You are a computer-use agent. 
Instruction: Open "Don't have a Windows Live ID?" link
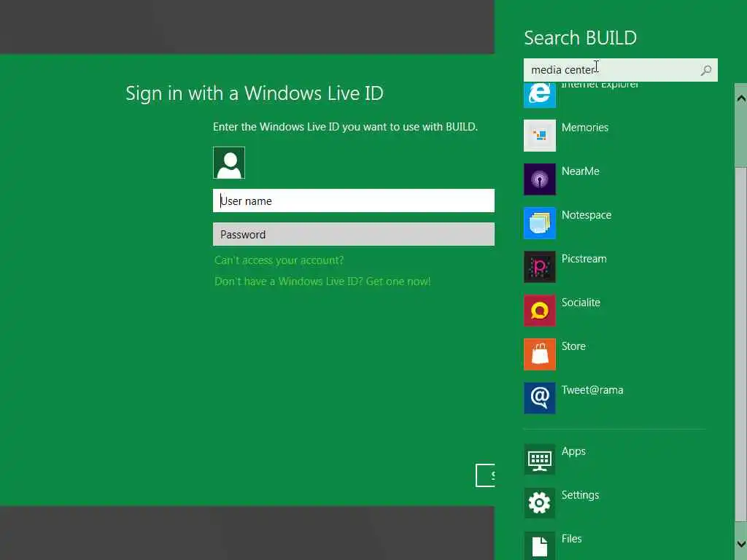322,281
